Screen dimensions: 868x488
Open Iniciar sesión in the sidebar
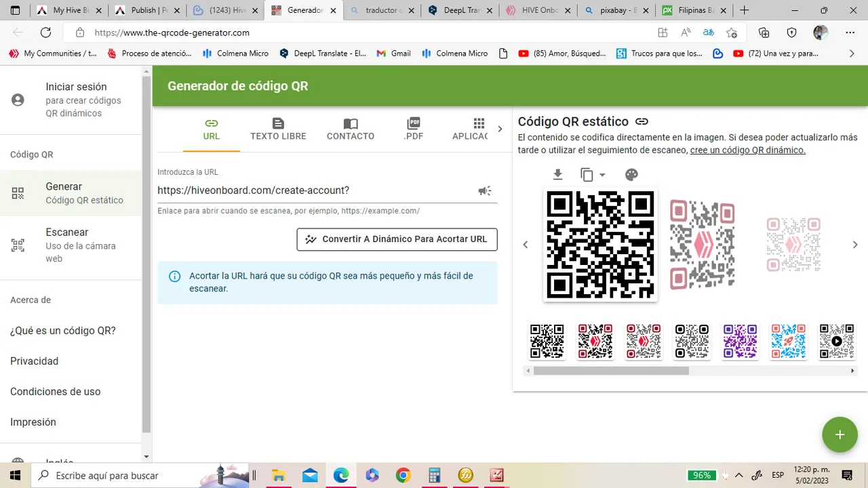point(71,100)
